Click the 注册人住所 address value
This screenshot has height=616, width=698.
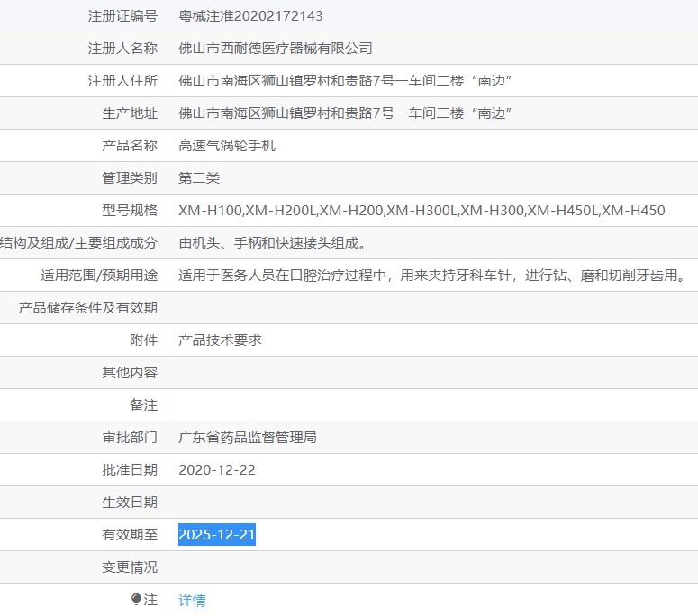point(345,80)
